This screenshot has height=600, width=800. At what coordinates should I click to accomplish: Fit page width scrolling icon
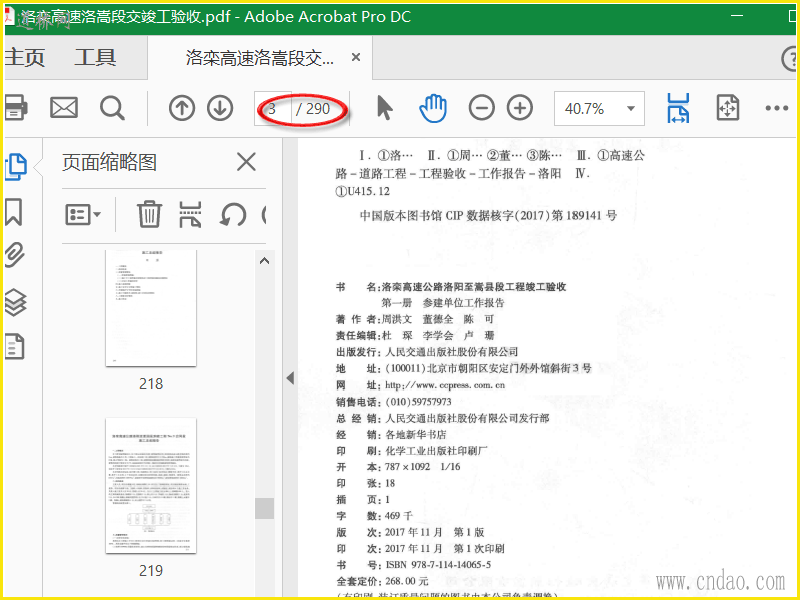click(678, 108)
